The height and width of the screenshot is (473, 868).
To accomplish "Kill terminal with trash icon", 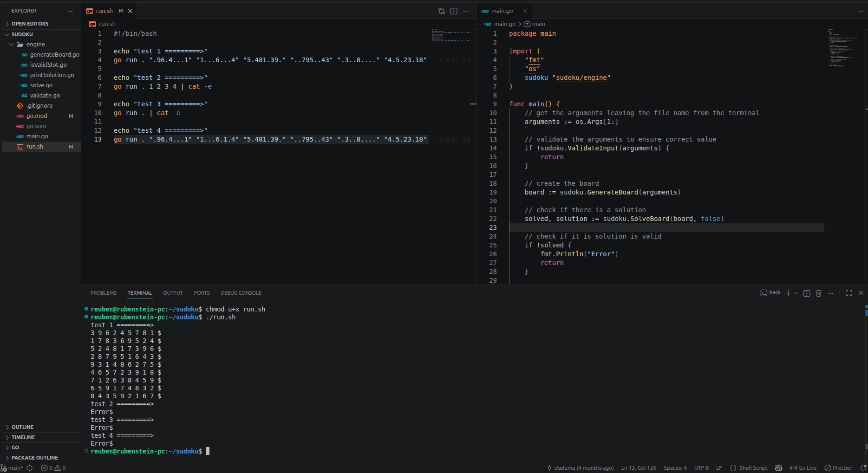I will point(819,293).
